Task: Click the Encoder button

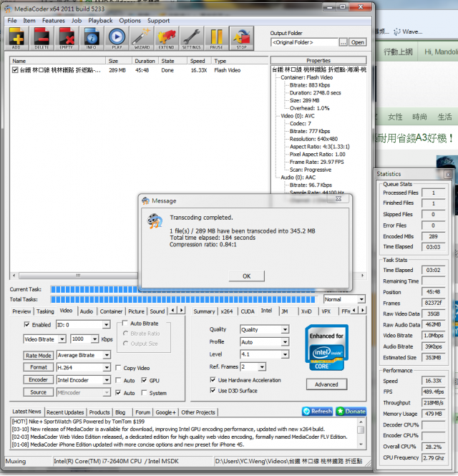Action: click(x=39, y=380)
